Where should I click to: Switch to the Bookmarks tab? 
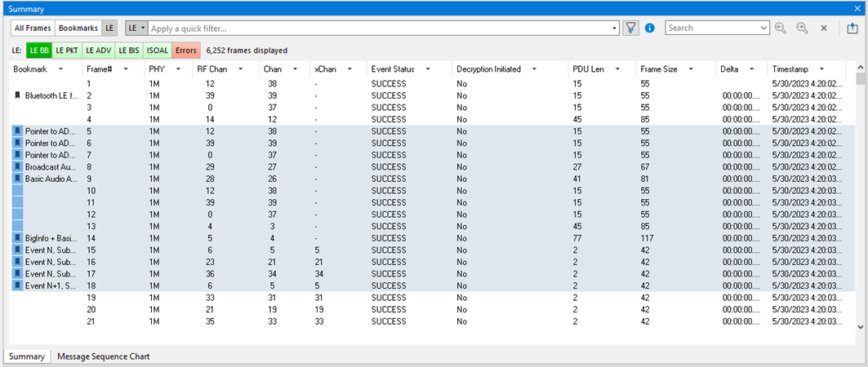(x=78, y=28)
